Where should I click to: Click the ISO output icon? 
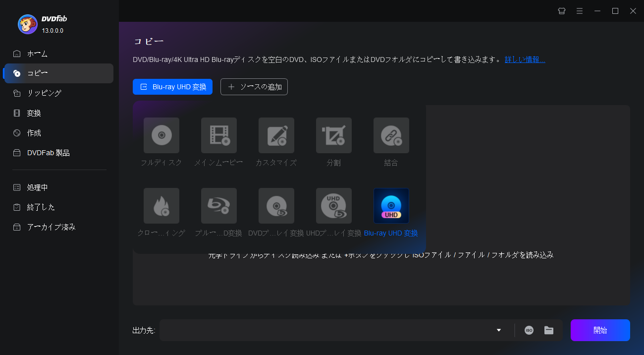(x=529, y=330)
